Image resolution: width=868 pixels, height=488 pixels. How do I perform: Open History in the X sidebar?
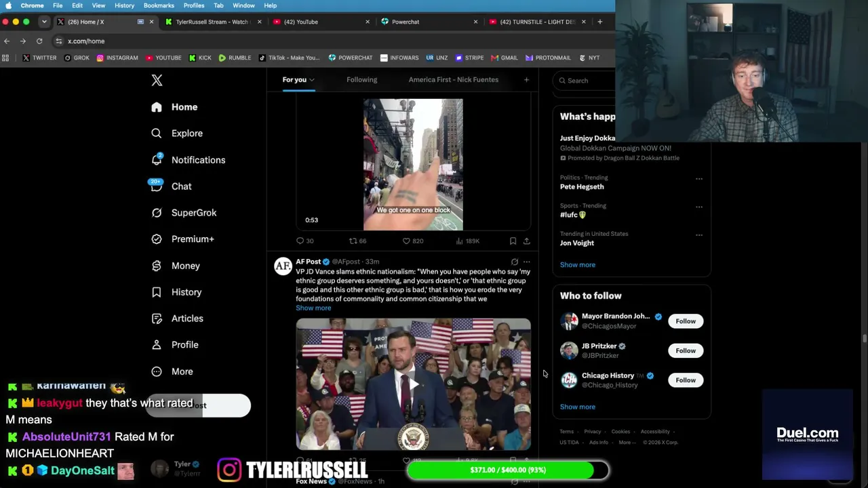click(176, 292)
